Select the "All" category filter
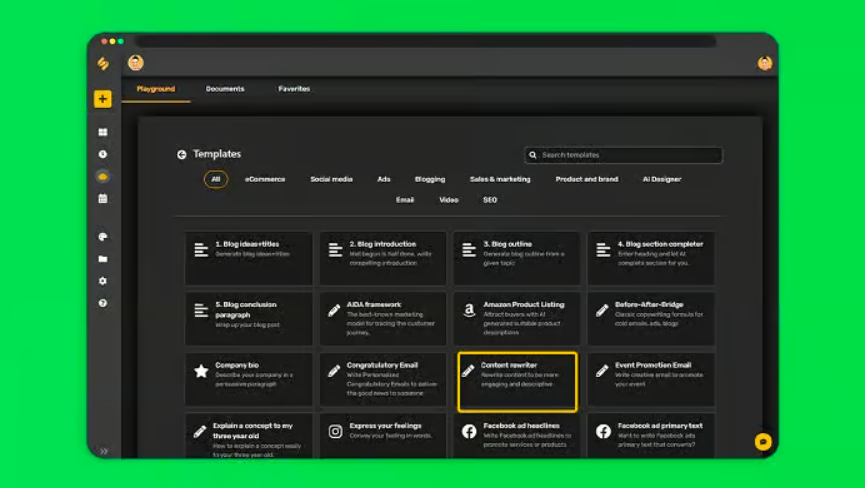This screenshot has width=865, height=488. tap(215, 180)
